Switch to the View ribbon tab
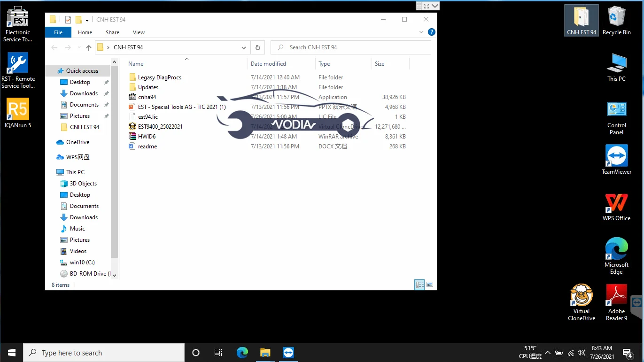The width and height of the screenshot is (644, 362). 139,32
